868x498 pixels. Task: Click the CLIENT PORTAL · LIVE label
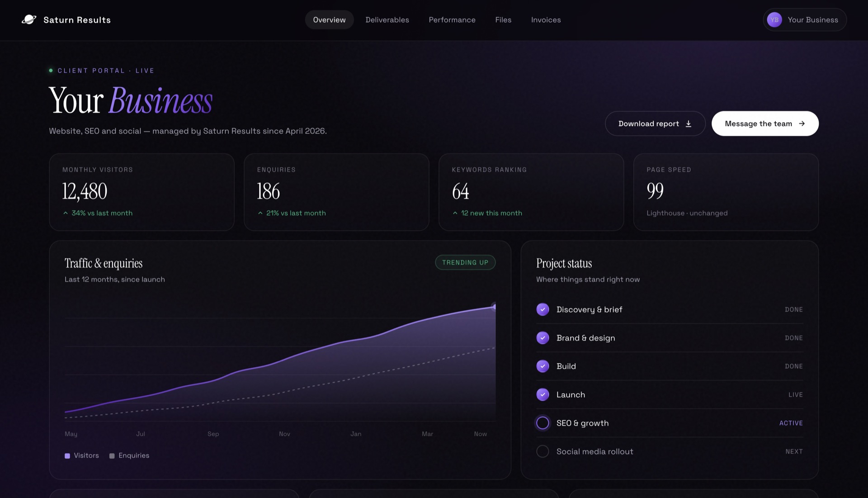106,71
